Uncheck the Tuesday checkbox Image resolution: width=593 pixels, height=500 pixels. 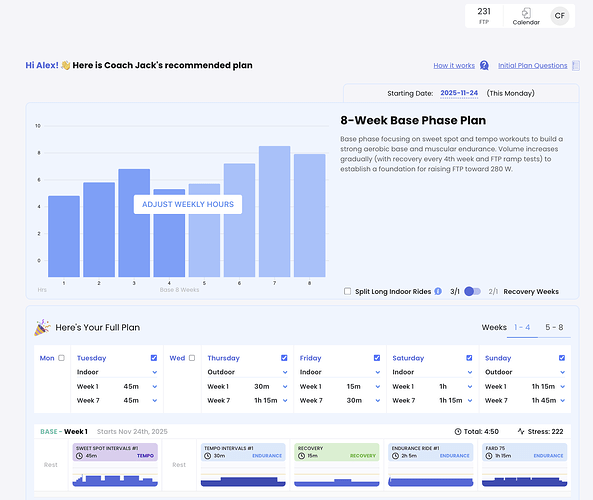tap(154, 358)
